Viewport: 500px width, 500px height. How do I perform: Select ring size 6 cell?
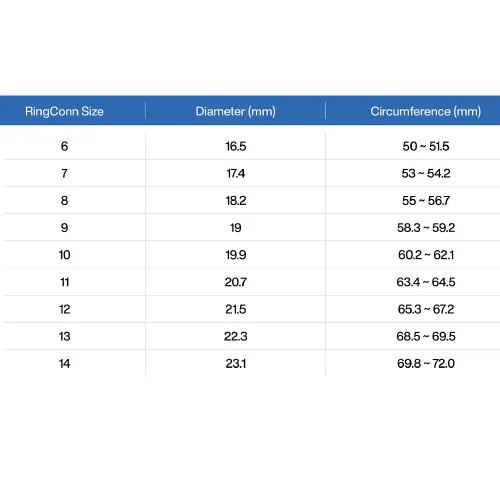pyautogui.click(x=64, y=146)
